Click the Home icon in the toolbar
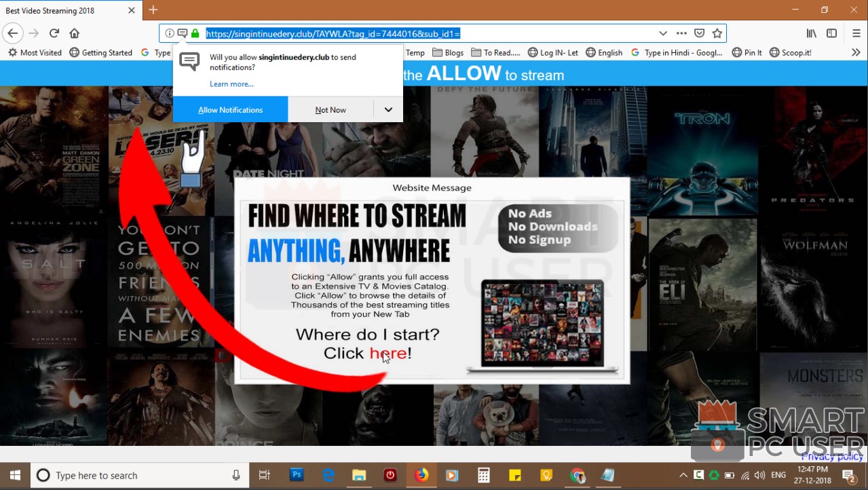 [x=74, y=33]
